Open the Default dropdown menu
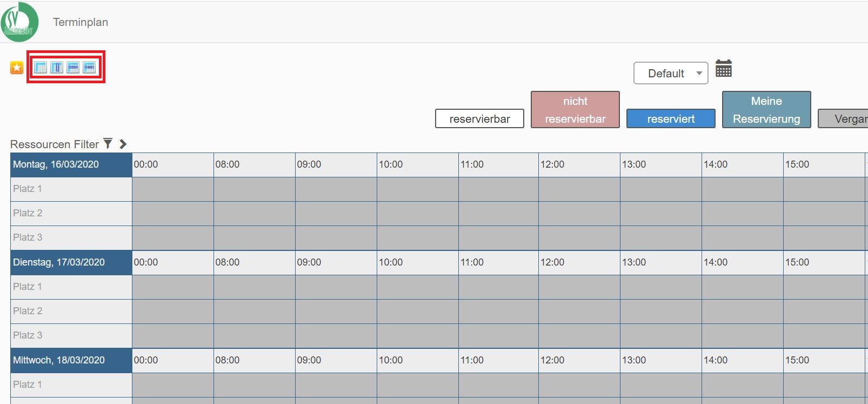This screenshot has height=404, width=868. pyautogui.click(x=670, y=73)
